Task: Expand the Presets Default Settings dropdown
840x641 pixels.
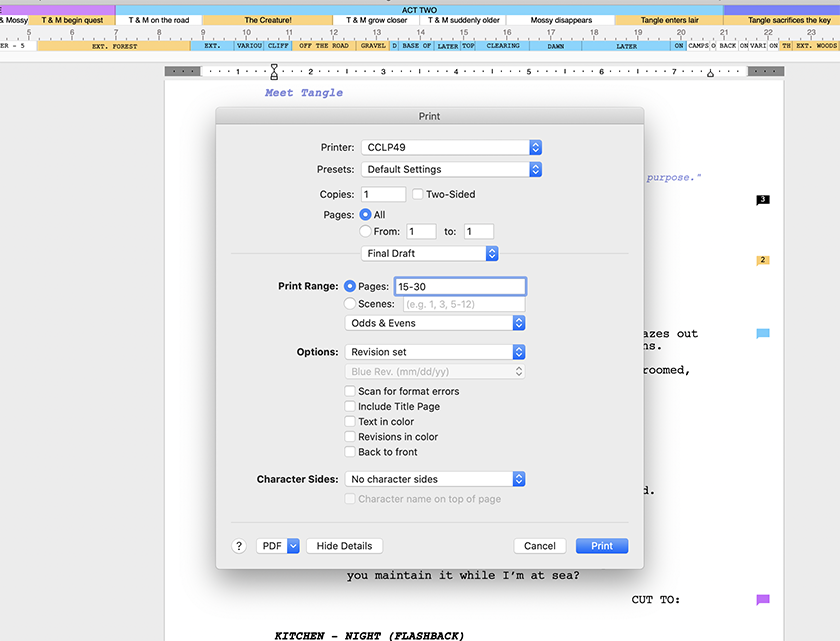Action: point(451,169)
